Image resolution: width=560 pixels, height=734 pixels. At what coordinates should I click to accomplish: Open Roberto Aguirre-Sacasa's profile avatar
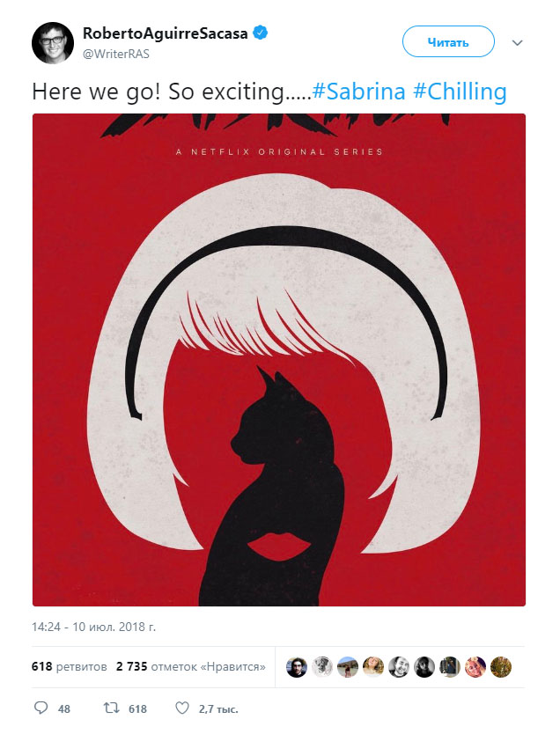click(x=53, y=42)
